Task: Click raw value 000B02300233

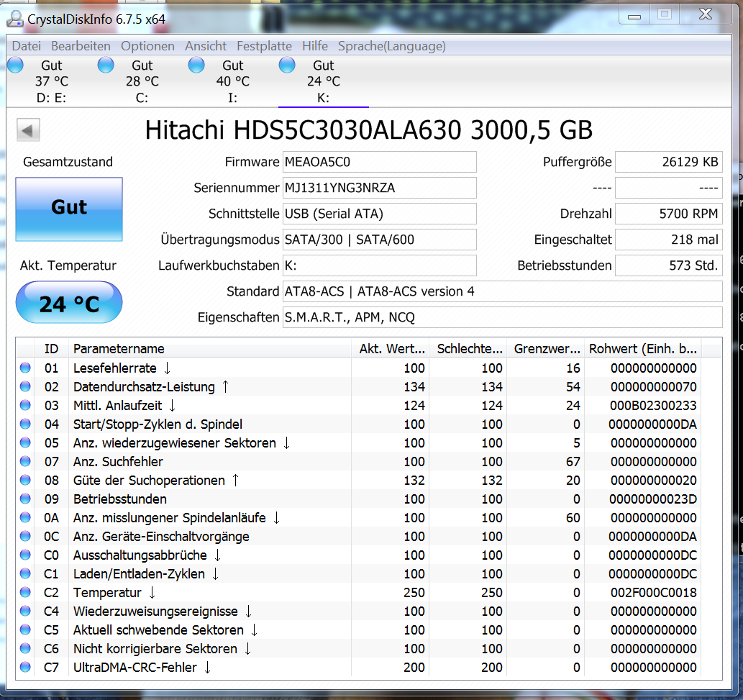Action: point(653,406)
